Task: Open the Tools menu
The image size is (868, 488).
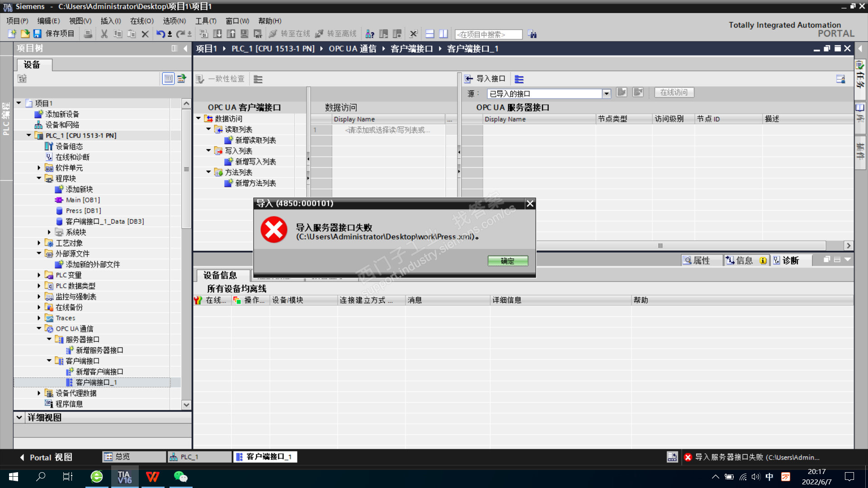Action: tap(205, 21)
